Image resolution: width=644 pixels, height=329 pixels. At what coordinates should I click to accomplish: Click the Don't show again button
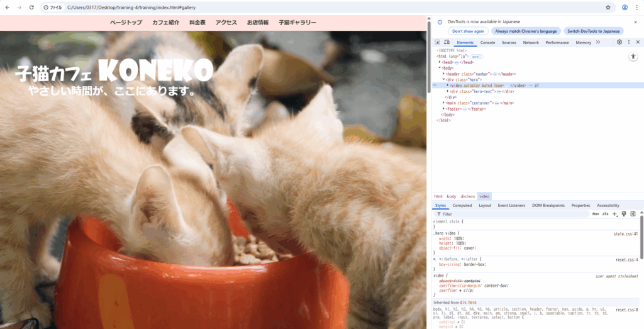[x=468, y=31]
